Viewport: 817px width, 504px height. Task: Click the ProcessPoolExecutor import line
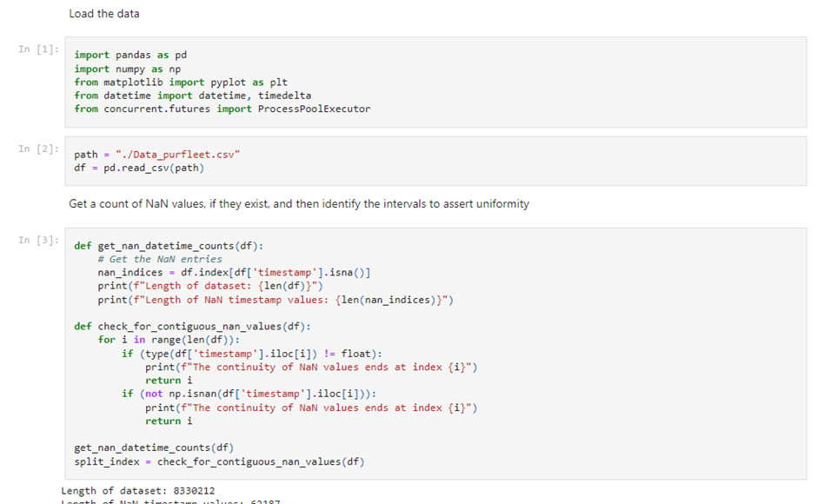click(223, 109)
